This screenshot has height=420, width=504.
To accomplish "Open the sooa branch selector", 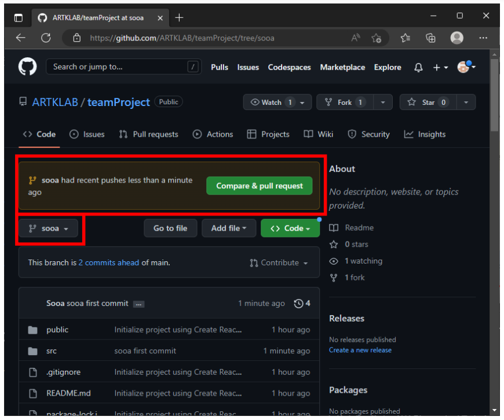I will tap(48, 228).
